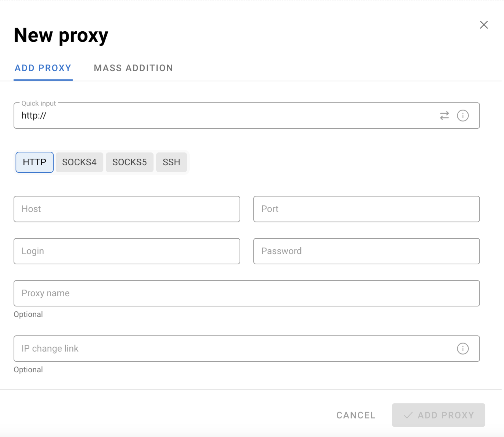Click the info icon in Quick input field
Screen dimensions: 504x437
(x=463, y=116)
